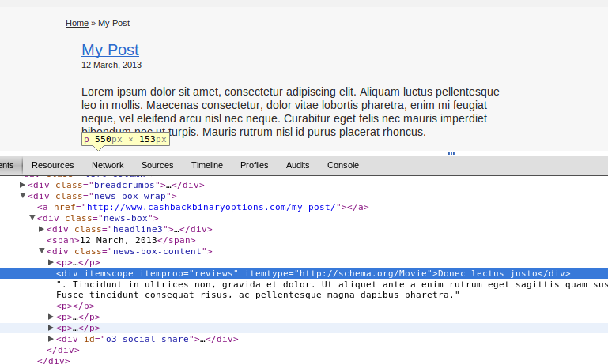Select the anchor href cashbackbinaryoptions row
This screenshot has height=364, width=608.
click(202, 207)
